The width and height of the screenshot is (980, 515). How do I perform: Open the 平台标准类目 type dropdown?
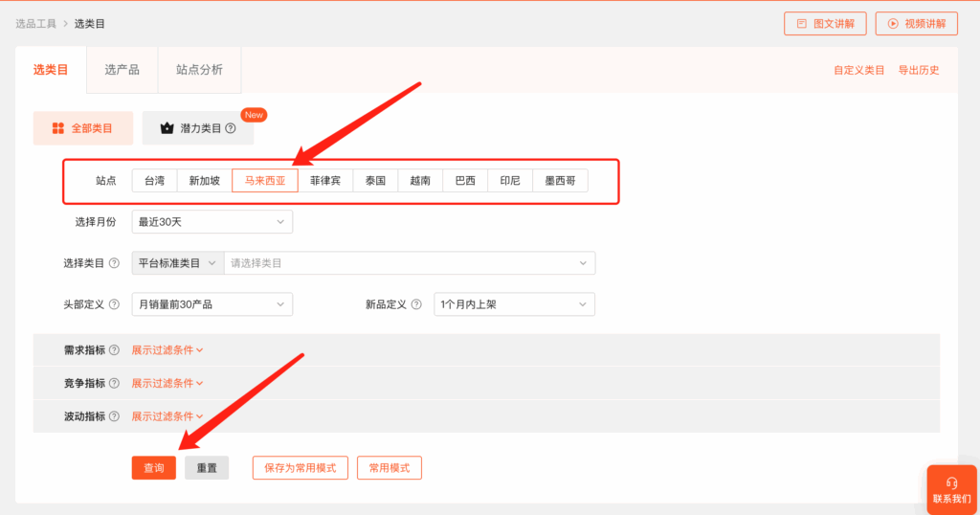[x=177, y=263]
